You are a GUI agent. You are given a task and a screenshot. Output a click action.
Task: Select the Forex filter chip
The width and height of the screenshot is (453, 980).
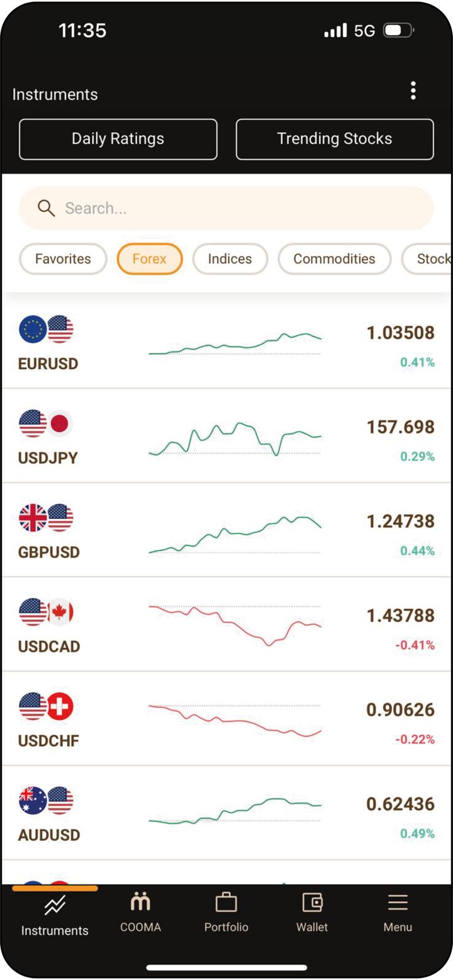click(x=150, y=259)
